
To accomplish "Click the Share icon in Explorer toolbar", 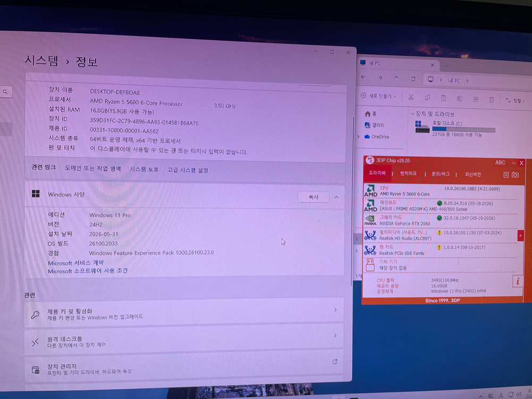I will coord(476,99).
